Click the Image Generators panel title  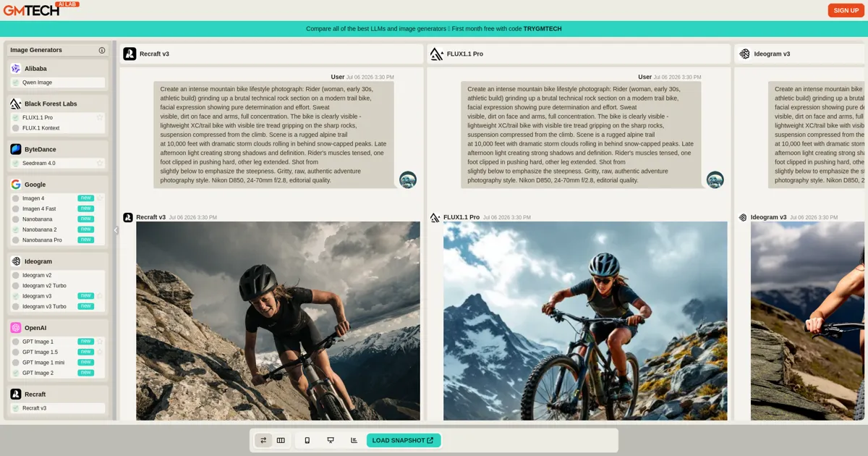[36, 50]
